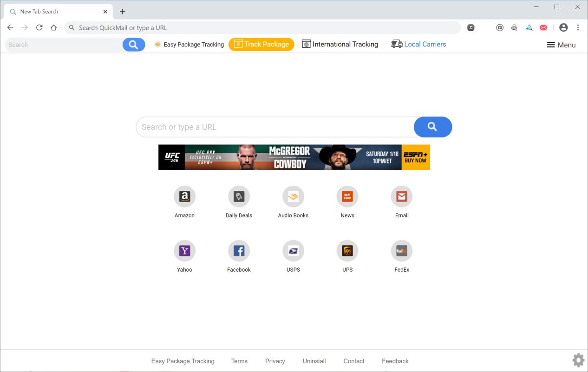Expand the hamburger Menu
Screen dimensions: 588x372
tap(561, 45)
